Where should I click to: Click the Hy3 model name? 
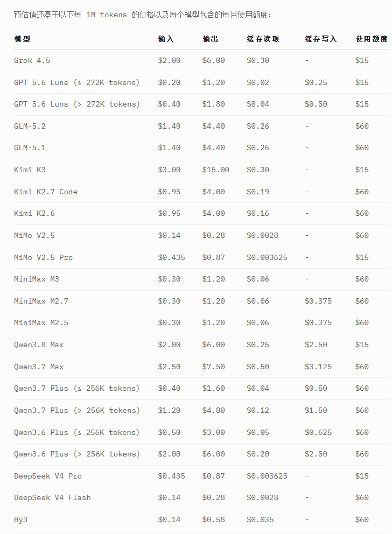tap(21, 519)
